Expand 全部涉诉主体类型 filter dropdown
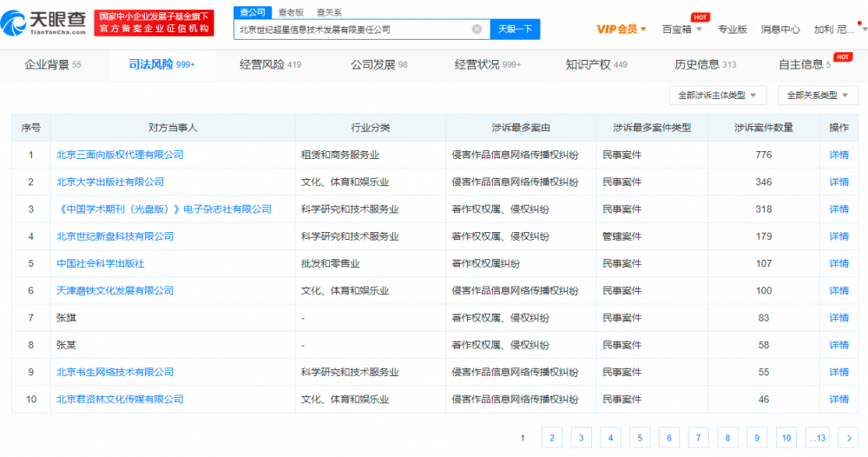868x457 pixels. [x=718, y=96]
